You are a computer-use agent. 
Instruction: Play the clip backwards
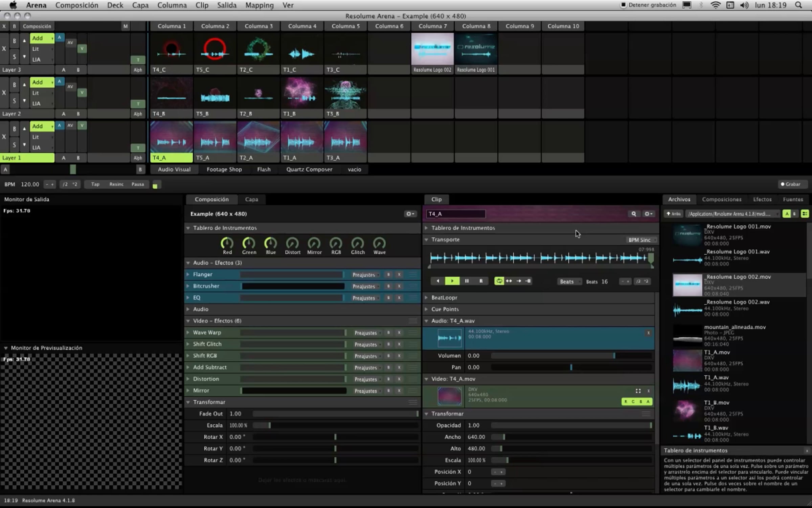(x=438, y=281)
